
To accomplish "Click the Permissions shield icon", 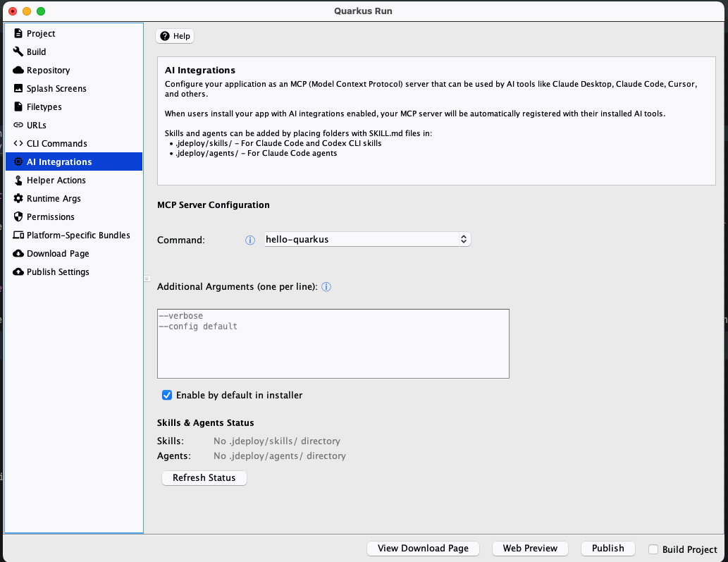I will pyautogui.click(x=18, y=217).
